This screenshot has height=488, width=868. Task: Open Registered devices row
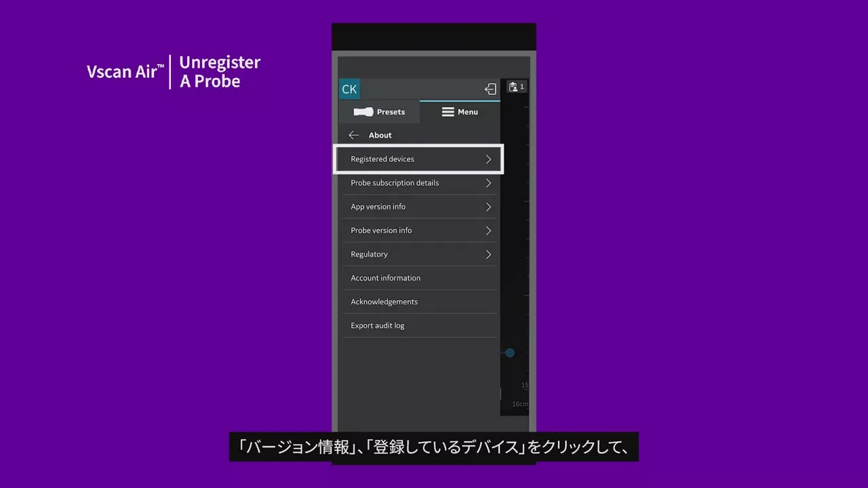point(420,159)
